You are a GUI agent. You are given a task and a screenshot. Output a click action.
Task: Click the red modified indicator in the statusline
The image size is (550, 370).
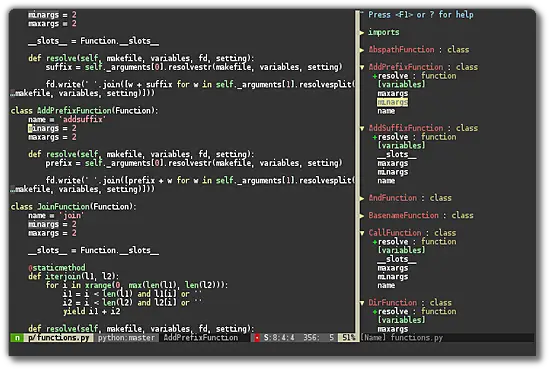(x=257, y=338)
